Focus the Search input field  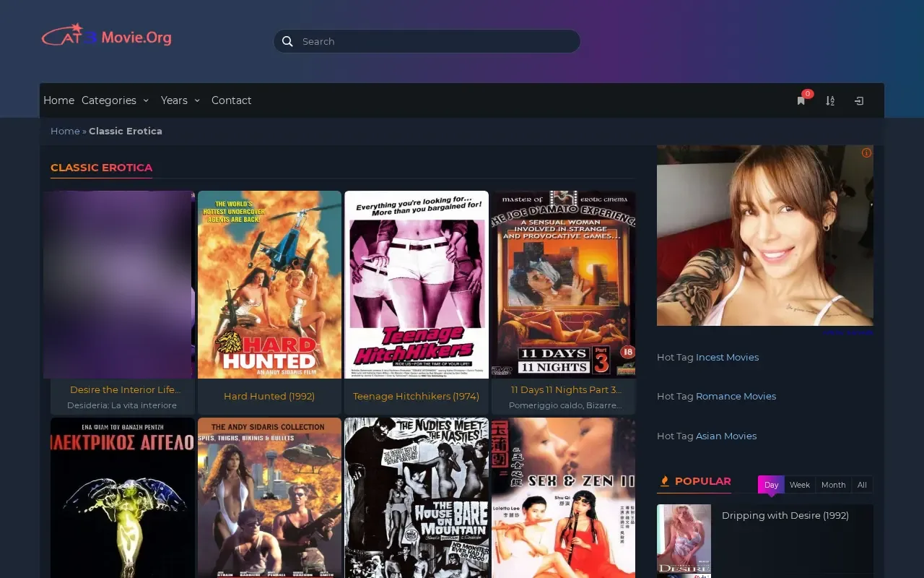(x=427, y=41)
